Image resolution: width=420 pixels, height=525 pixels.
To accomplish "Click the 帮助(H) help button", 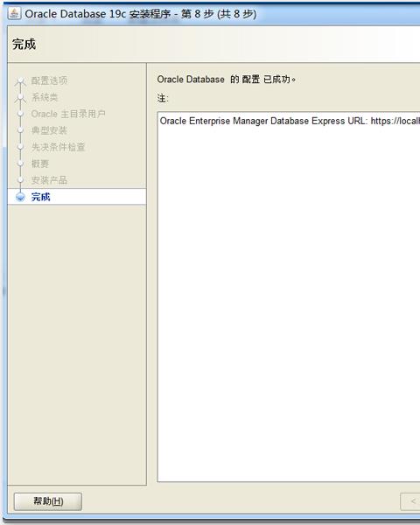I will (x=48, y=501).
